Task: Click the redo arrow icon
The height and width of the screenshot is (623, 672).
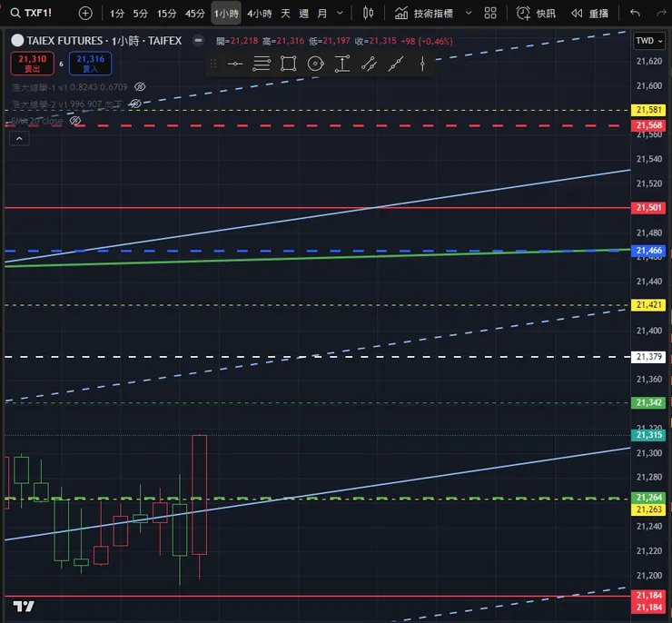Action: [x=662, y=14]
